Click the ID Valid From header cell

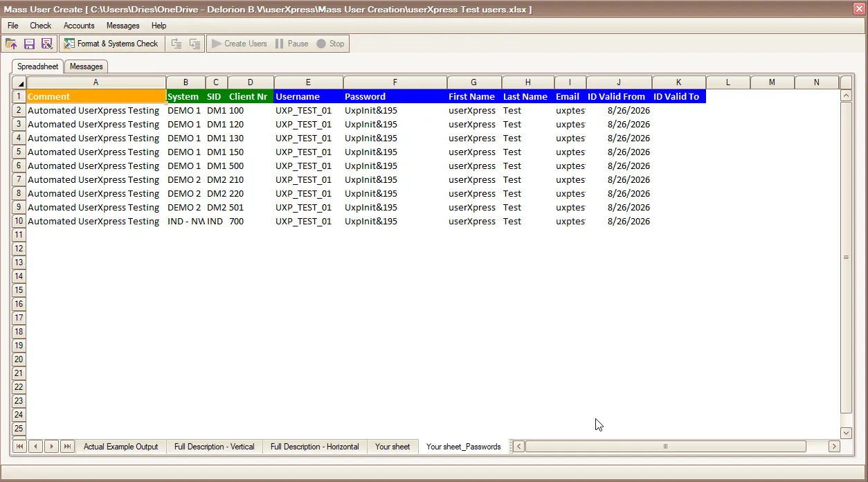tap(619, 96)
